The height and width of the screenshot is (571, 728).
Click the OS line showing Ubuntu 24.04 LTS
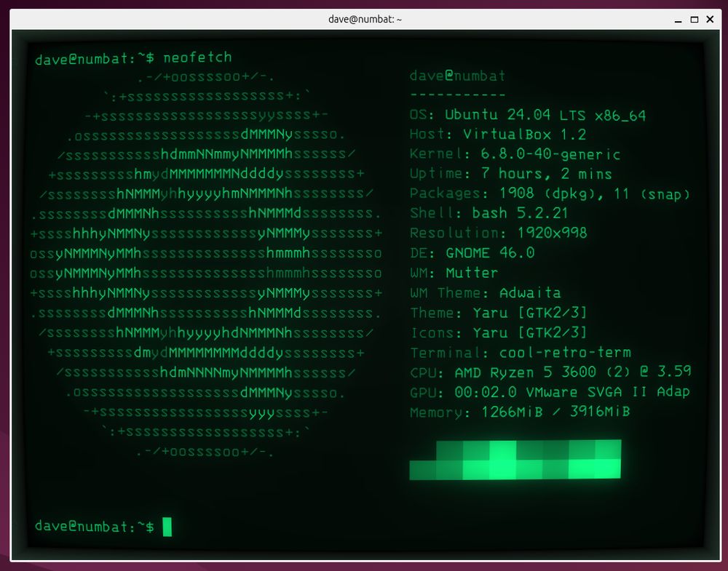tap(527, 115)
